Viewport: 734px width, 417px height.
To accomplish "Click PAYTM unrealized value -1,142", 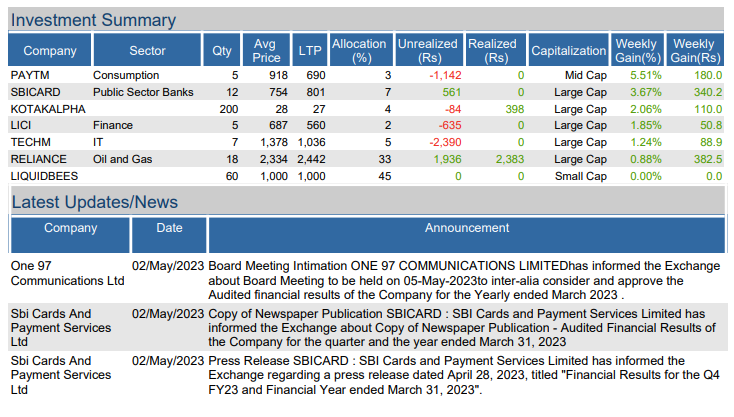I will [445, 75].
